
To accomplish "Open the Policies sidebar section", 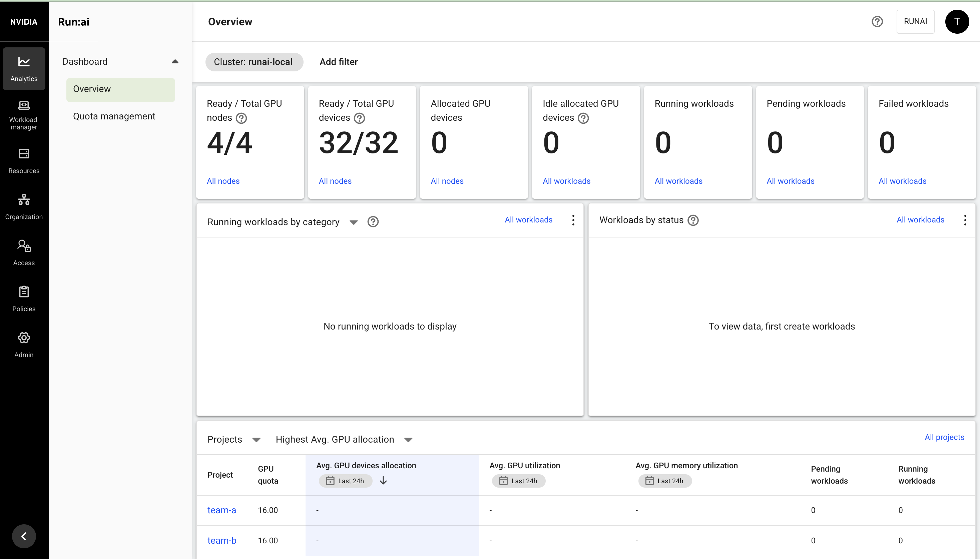I will pyautogui.click(x=24, y=299).
